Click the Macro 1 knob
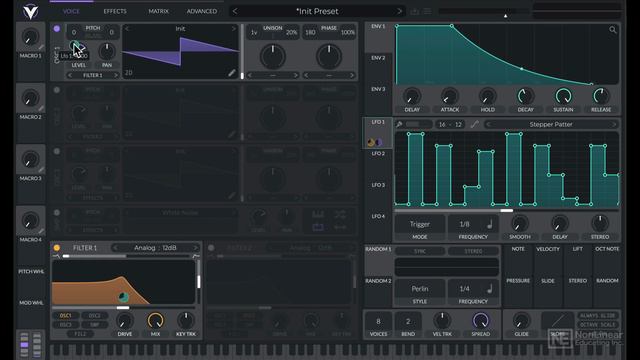 [30, 38]
